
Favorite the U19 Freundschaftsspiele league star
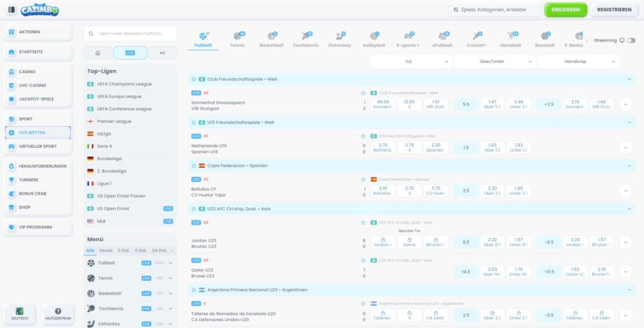194,123
